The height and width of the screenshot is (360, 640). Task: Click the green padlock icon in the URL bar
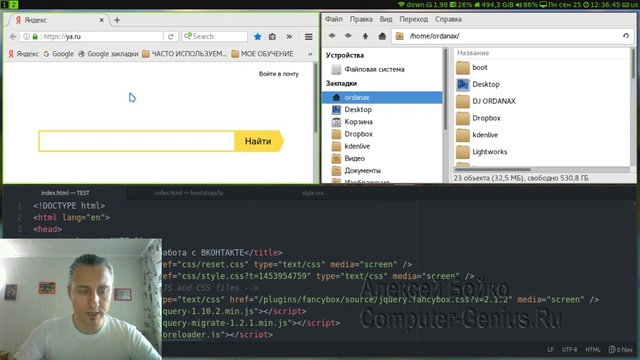pyautogui.click(x=35, y=37)
